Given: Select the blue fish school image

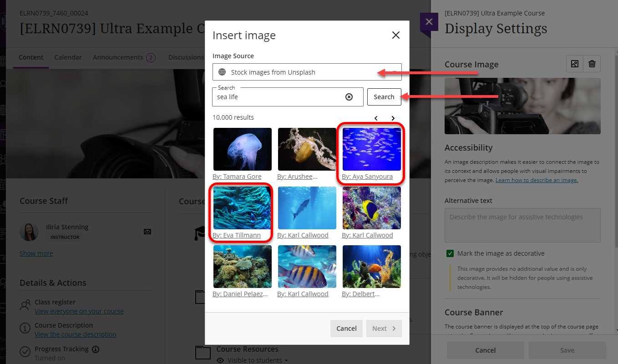Looking at the screenshot, I should (x=372, y=149).
